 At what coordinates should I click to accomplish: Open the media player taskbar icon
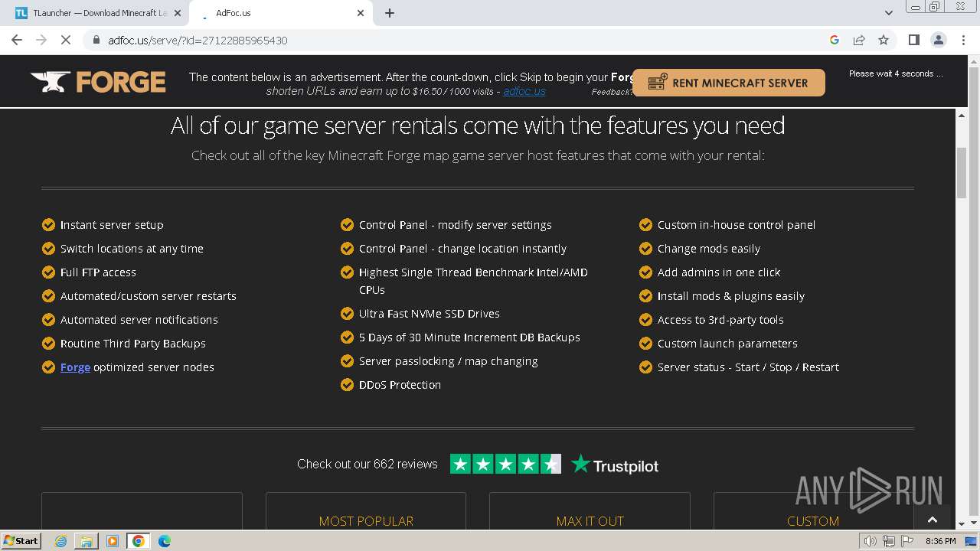coord(113,541)
